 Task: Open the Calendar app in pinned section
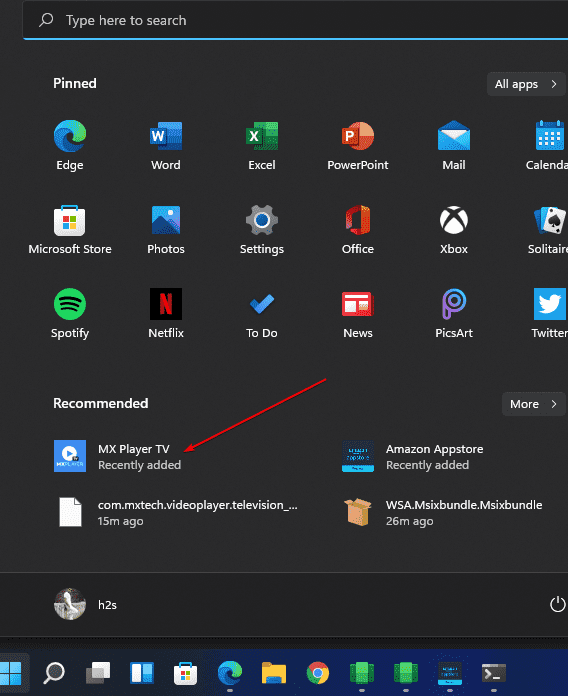tap(548, 145)
